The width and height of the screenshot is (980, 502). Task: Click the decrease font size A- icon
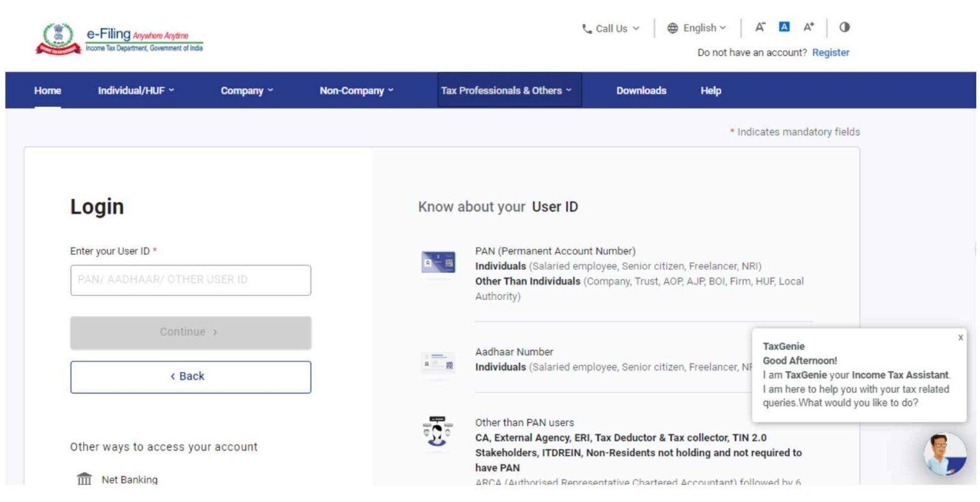tap(760, 27)
